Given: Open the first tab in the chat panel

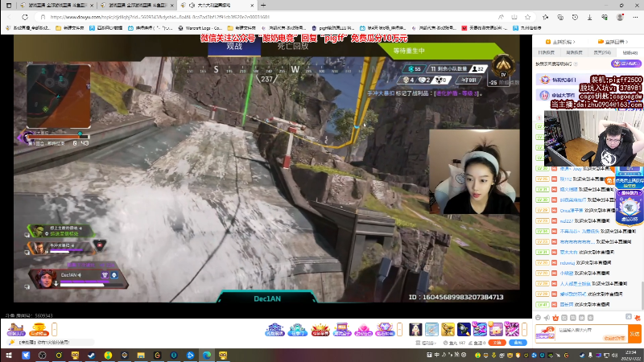Looking at the screenshot, I should pyautogui.click(x=547, y=52).
